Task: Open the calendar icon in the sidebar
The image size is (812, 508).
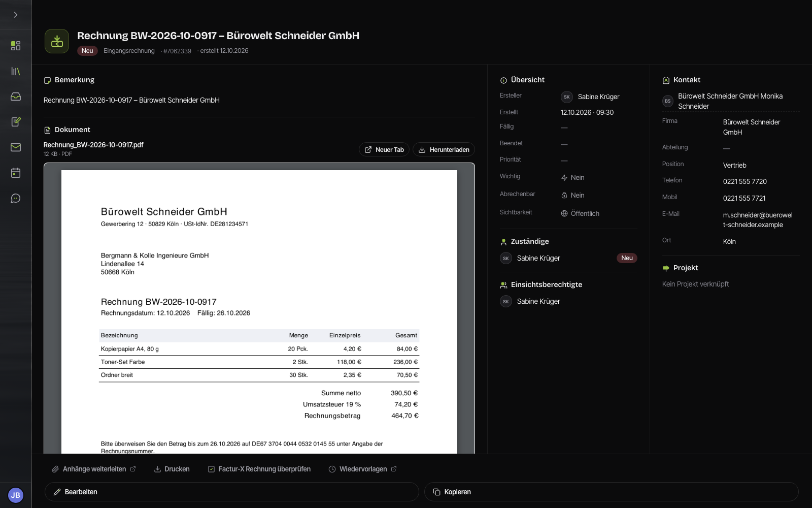Action: [x=16, y=173]
